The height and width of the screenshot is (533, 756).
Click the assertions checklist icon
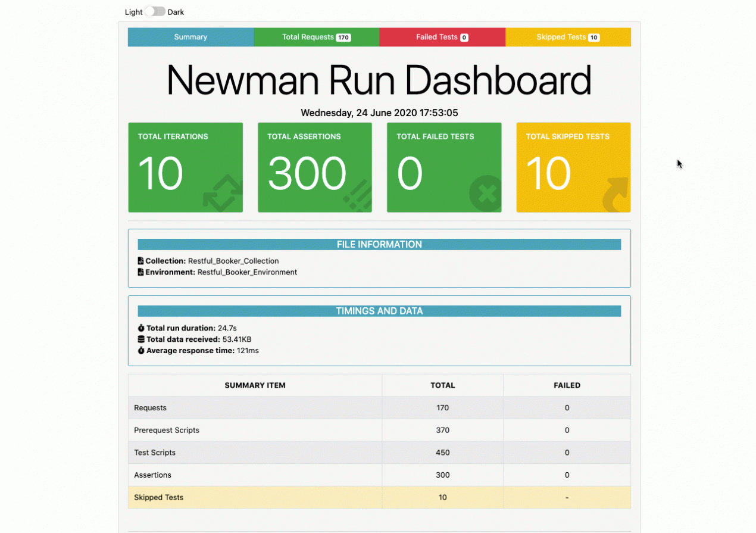(357, 195)
